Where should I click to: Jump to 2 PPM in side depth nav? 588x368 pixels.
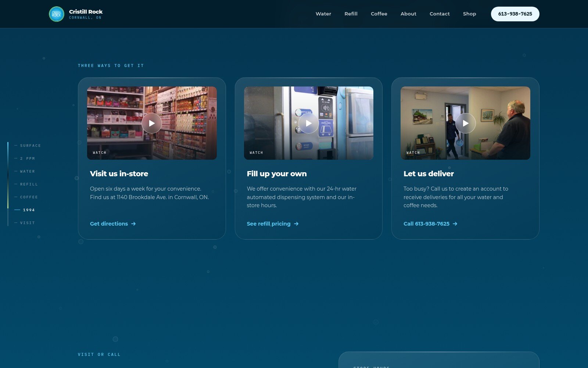(x=25, y=159)
